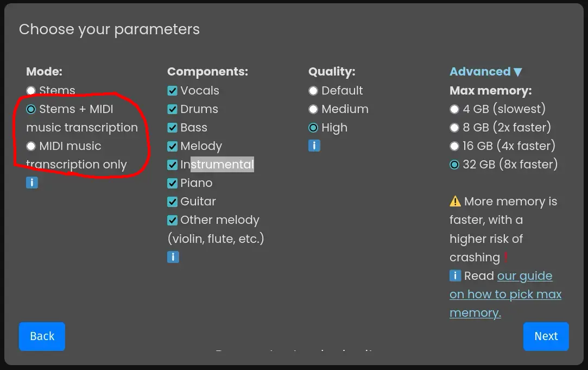Click the info icon beside max memory guide
This screenshot has height=370, width=588.
[x=455, y=276]
